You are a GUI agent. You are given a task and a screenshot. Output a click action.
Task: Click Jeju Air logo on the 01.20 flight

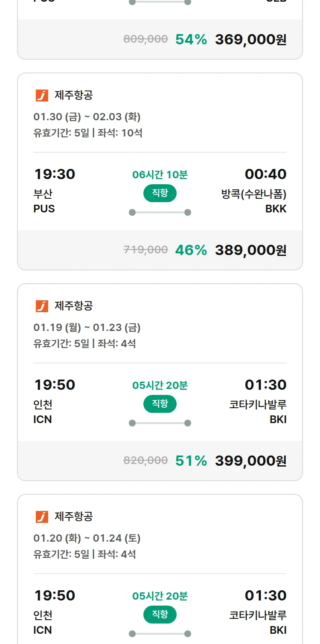tap(42, 517)
